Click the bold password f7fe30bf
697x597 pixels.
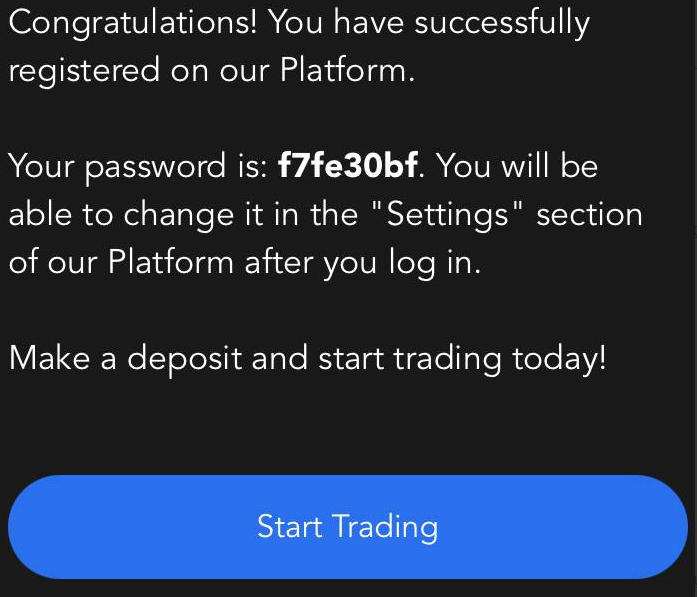click(347, 166)
